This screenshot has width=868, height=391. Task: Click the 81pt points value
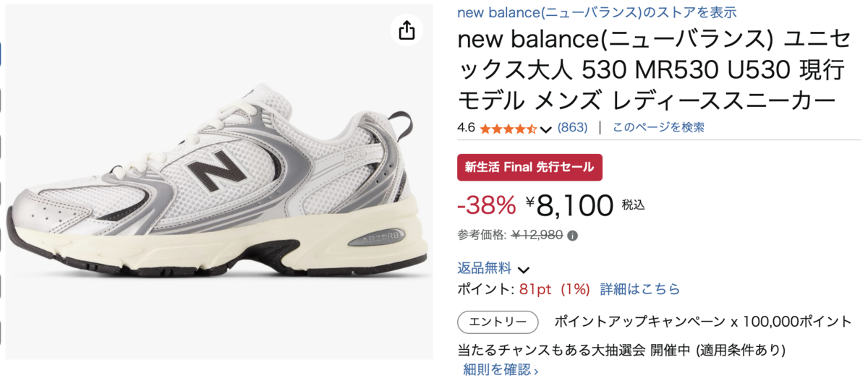click(535, 289)
